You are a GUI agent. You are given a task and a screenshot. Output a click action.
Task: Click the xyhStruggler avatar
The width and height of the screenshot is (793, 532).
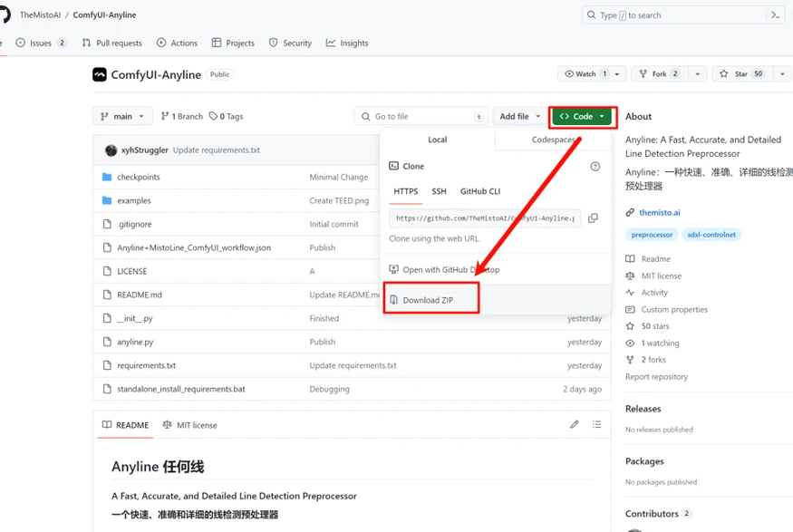pyautogui.click(x=111, y=150)
